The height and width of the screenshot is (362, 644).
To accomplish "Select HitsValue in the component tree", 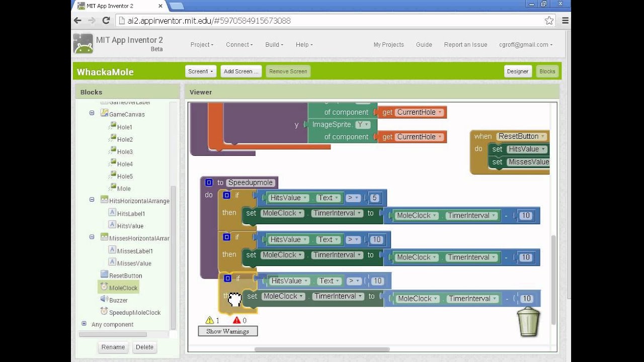I will coord(130,226).
